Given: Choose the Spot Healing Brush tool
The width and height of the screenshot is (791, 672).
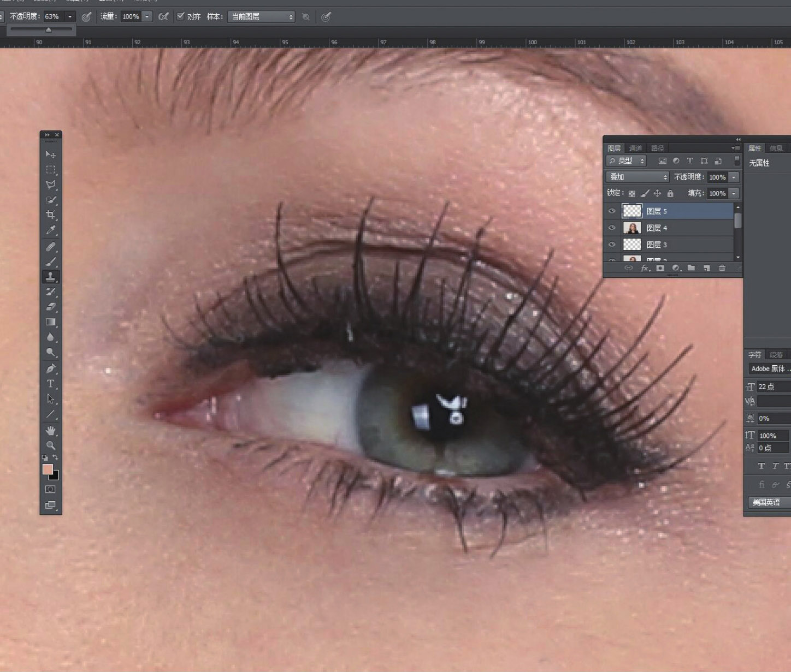Looking at the screenshot, I should 50,247.
